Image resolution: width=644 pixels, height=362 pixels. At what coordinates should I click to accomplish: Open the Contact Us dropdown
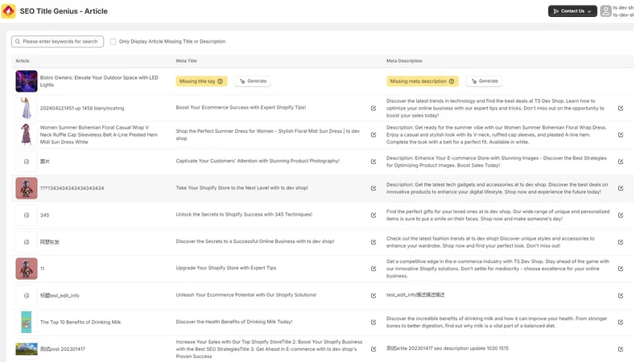click(572, 11)
